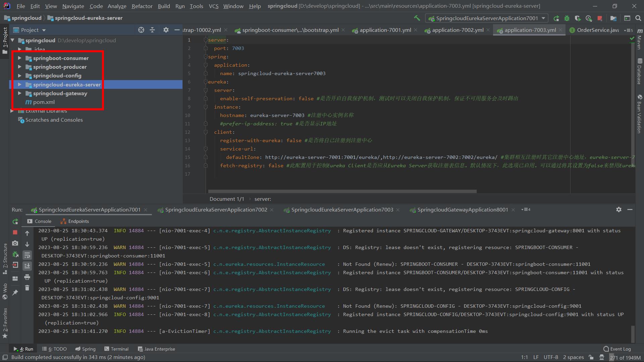Open SpringcloudEurekaServerApplication7002 run tab
This screenshot has height=362, width=644.
pos(216,209)
